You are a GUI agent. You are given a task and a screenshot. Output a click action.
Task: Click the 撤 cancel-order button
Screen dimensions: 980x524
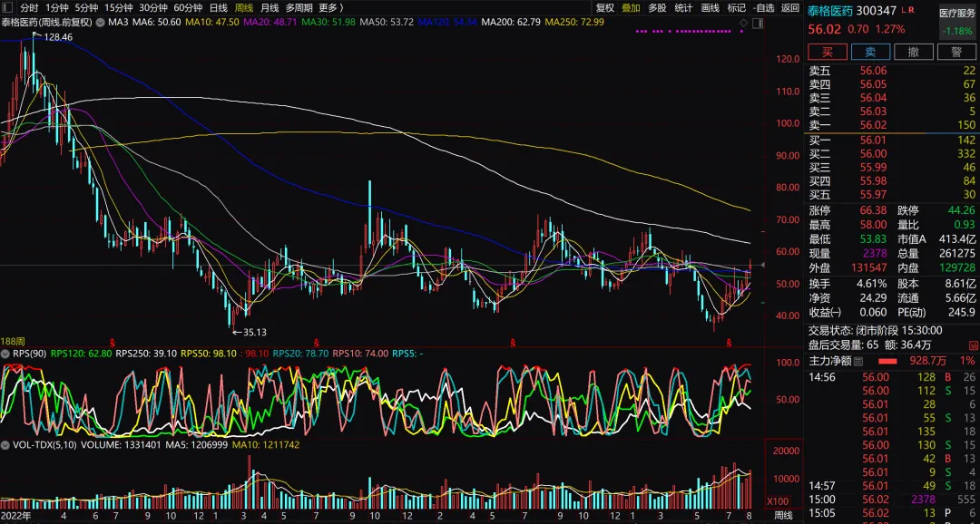point(914,52)
